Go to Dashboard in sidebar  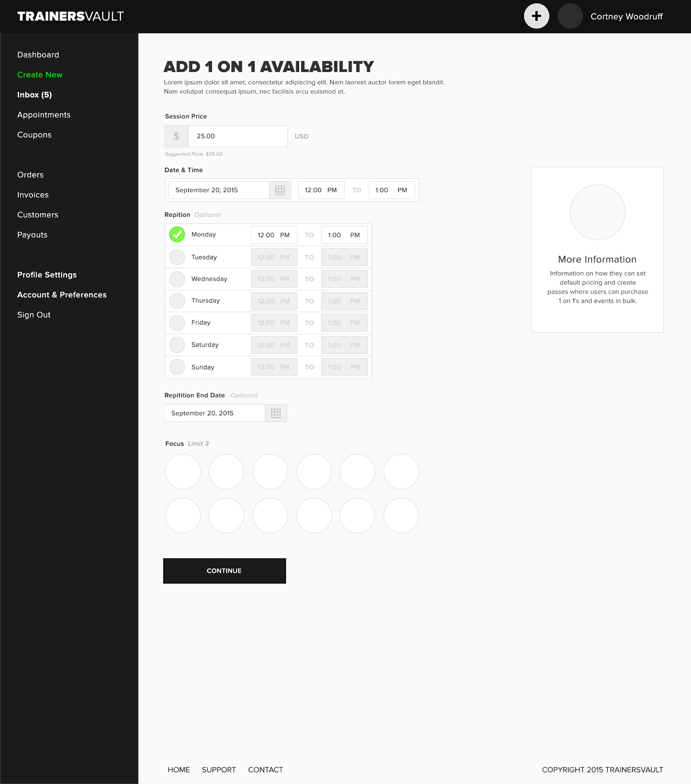click(38, 55)
